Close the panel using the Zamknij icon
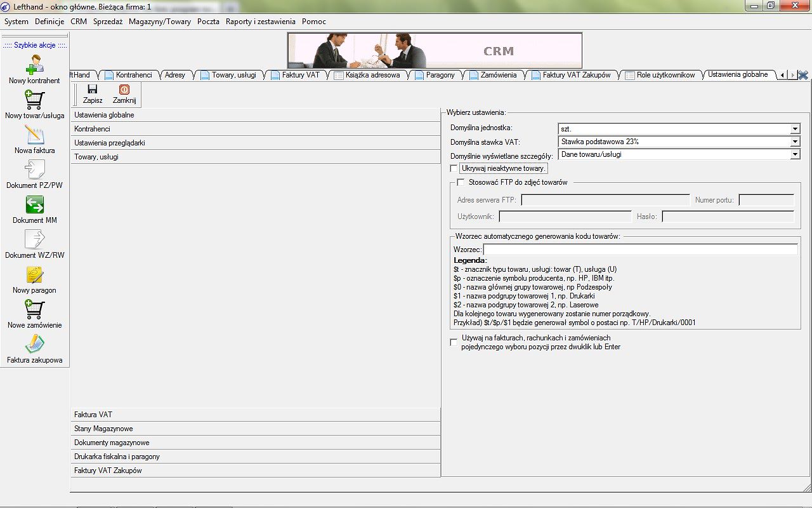 pos(124,90)
